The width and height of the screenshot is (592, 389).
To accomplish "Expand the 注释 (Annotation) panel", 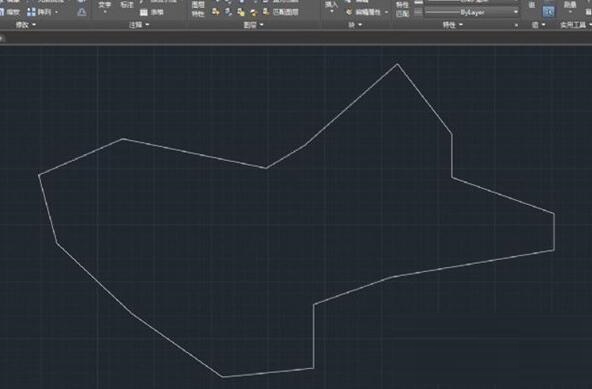I will coord(139,25).
